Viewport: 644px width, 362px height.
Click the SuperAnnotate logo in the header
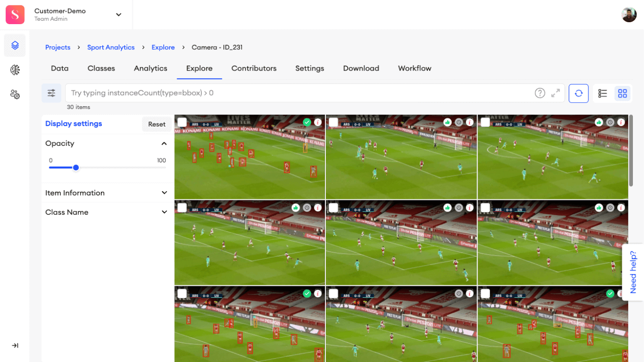click(15, 14)
